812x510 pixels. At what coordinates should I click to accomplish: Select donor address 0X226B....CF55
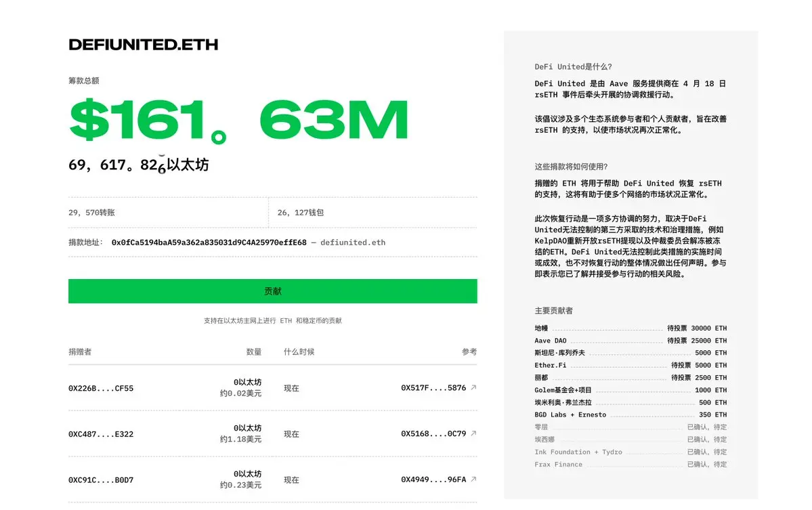tap(101, 388)
